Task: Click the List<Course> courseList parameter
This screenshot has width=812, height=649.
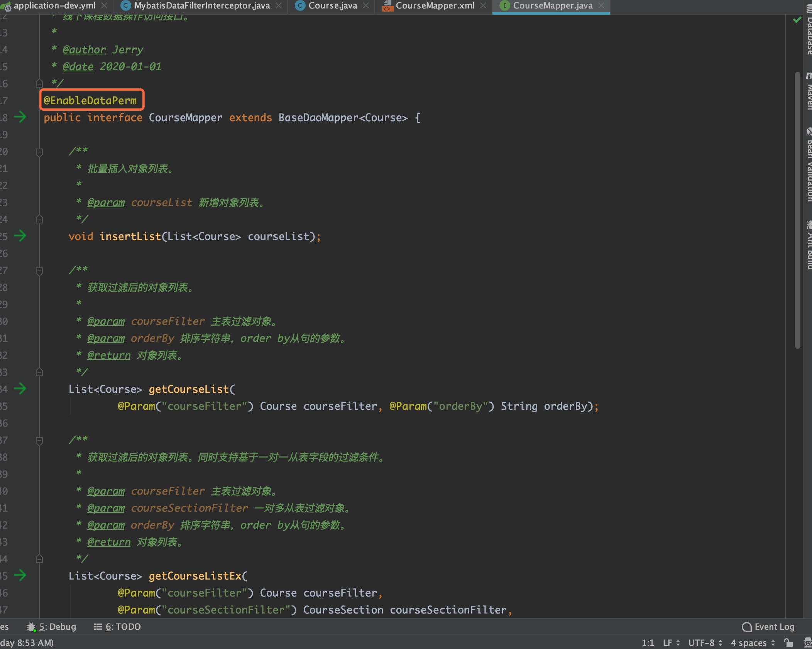Action: tap(239, 236)
